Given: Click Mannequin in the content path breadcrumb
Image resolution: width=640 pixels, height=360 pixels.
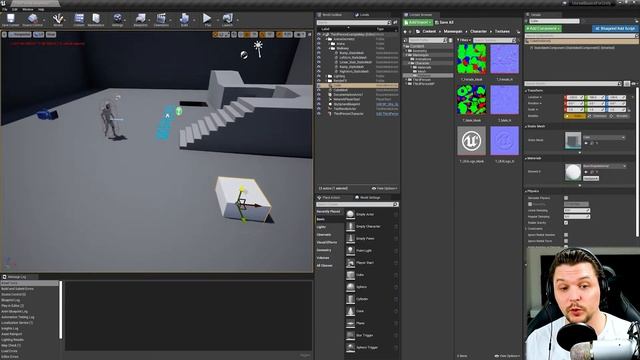Looking at the screenshot, I should pos(453,31).
